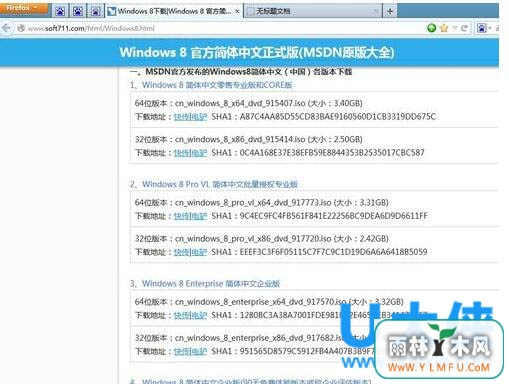Click download link for x86_dvd_915414 iso
Image resolution: width=509 pixels, height=384 pixels.
[190, 153]
